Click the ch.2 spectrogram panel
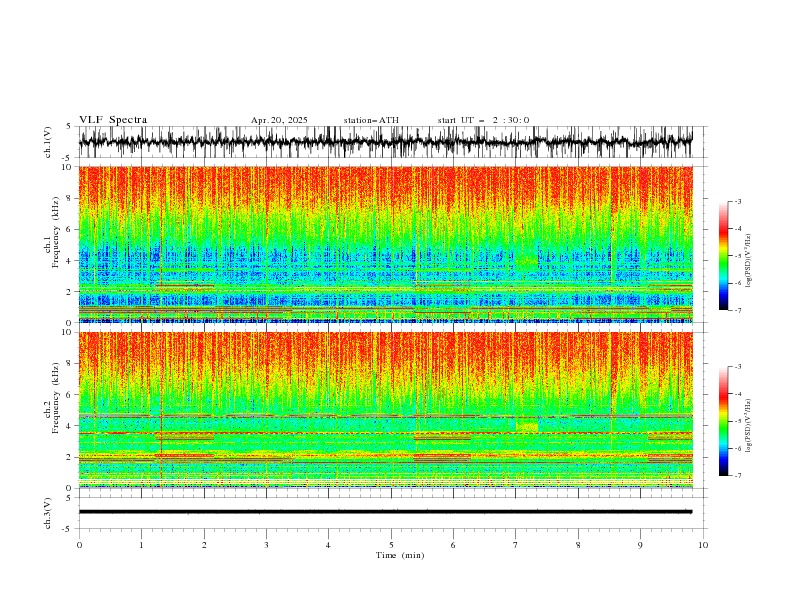This screenshot has height=612, width=792. [x=385, y=410]
